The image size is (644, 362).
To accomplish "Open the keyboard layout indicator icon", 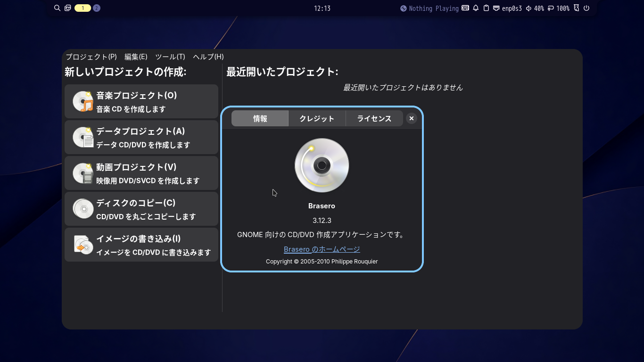I will 465,8.
